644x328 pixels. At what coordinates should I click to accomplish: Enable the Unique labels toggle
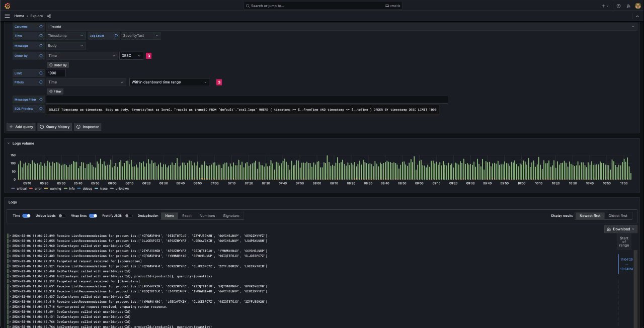tap(61, 216)
